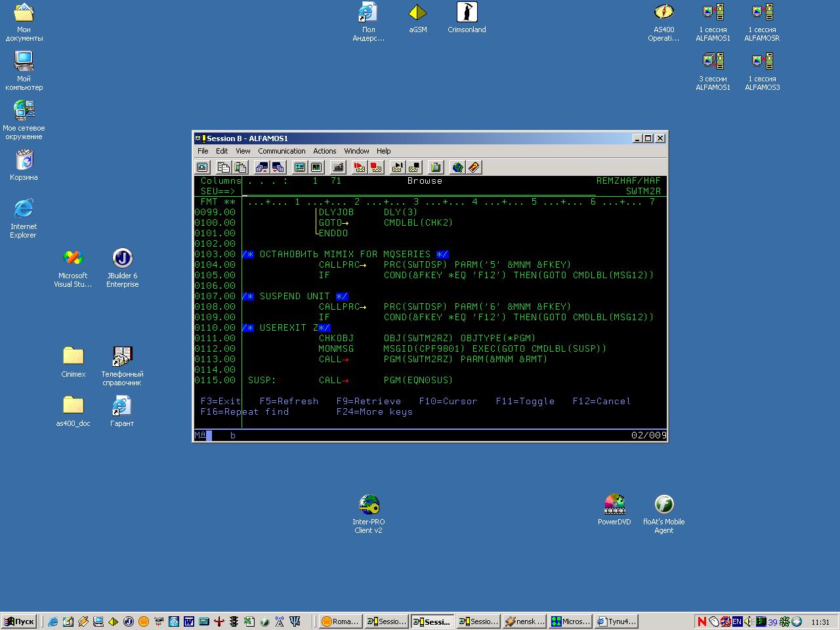
Task: Open the Actions menu
Action: tap(324, 151)
